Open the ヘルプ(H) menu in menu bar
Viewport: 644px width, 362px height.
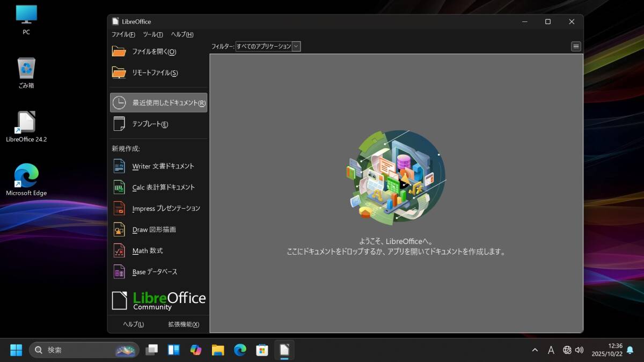tap(182, 34)
